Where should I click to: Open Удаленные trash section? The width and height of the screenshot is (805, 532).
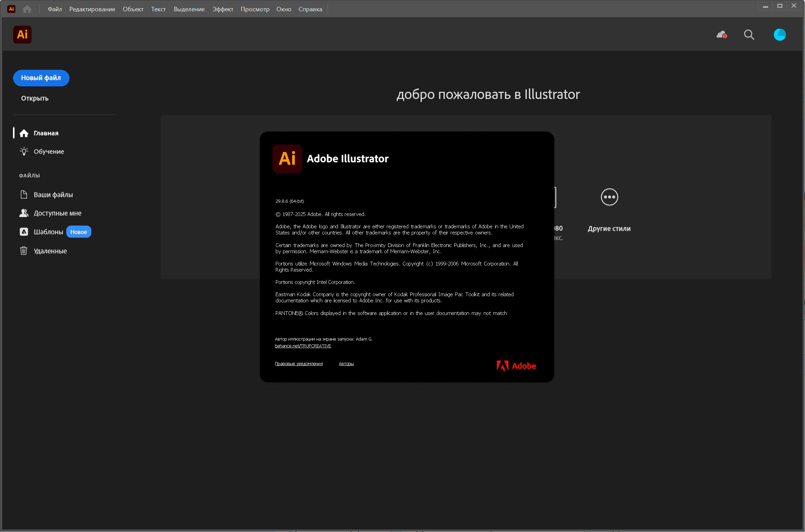(50, 251)
